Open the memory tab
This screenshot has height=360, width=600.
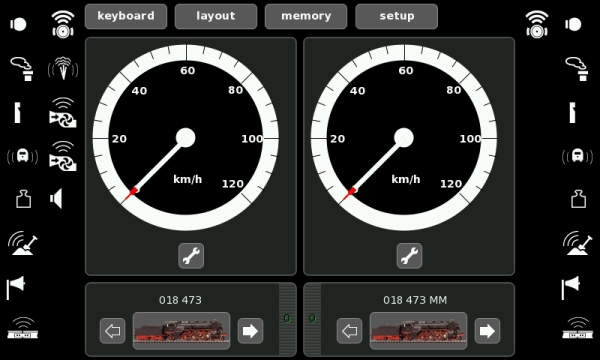[x=306, y=16]
